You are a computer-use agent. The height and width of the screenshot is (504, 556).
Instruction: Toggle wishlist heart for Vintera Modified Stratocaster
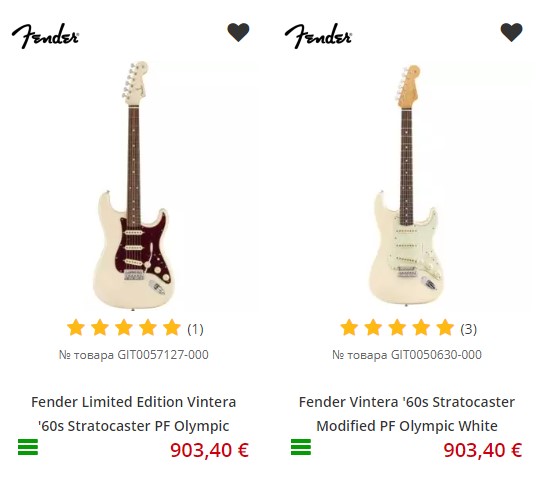(511, 32)
